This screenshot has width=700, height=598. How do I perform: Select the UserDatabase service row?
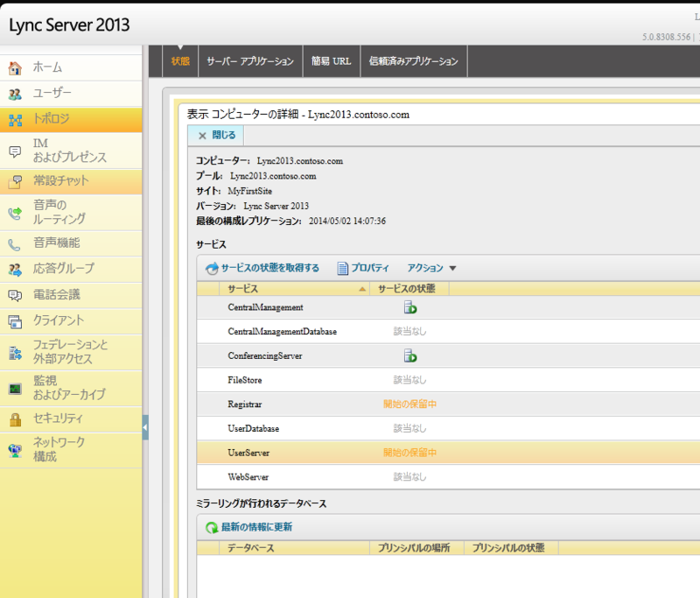pyautogui.click(x=448, y=428)
